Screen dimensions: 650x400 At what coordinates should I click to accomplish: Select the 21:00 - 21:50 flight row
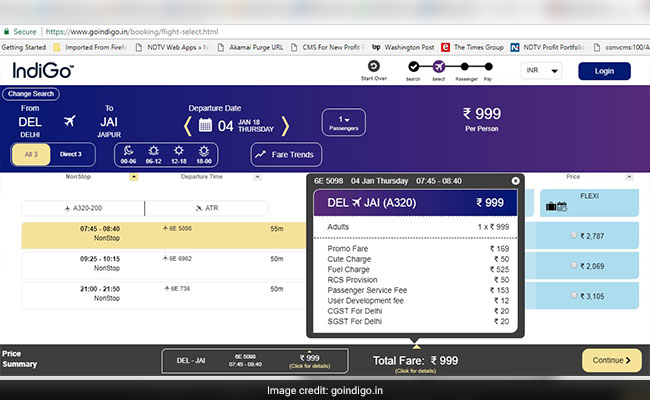pos(164,295)
